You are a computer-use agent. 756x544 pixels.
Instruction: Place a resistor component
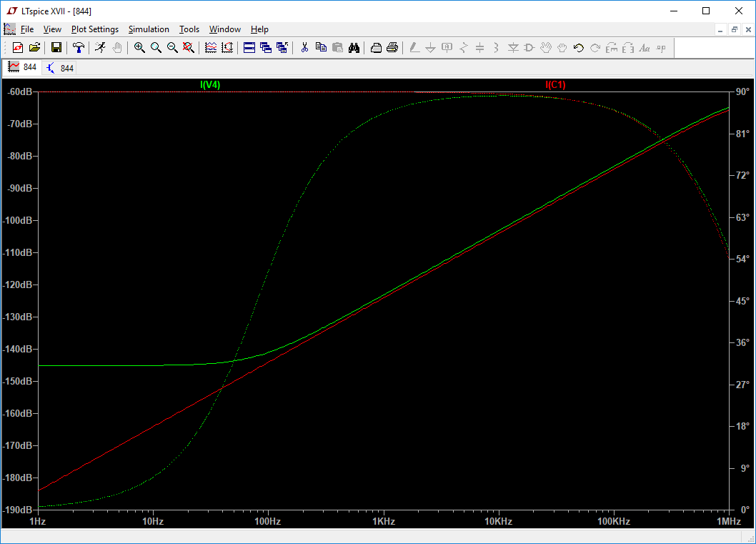[464, 48]
